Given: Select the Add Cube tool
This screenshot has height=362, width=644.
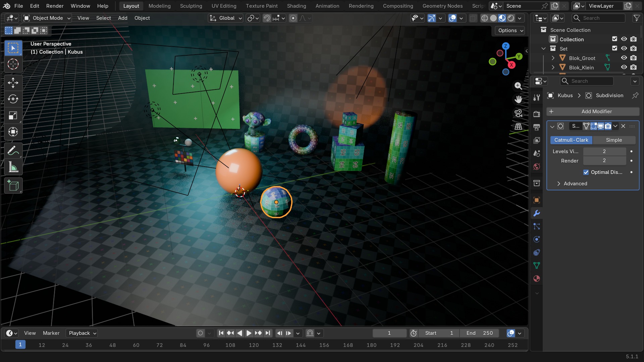Looking at the screenshot, I should point(13,186).
